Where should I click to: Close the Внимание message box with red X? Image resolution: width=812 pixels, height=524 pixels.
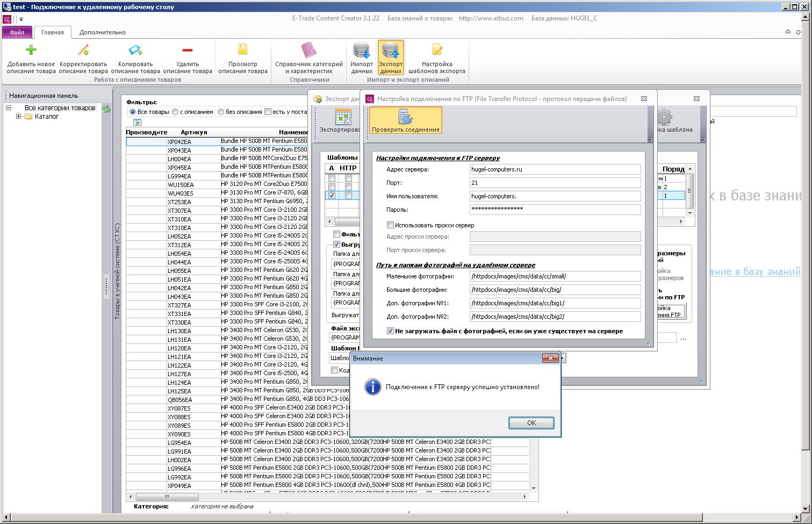[x=549, y=358]
